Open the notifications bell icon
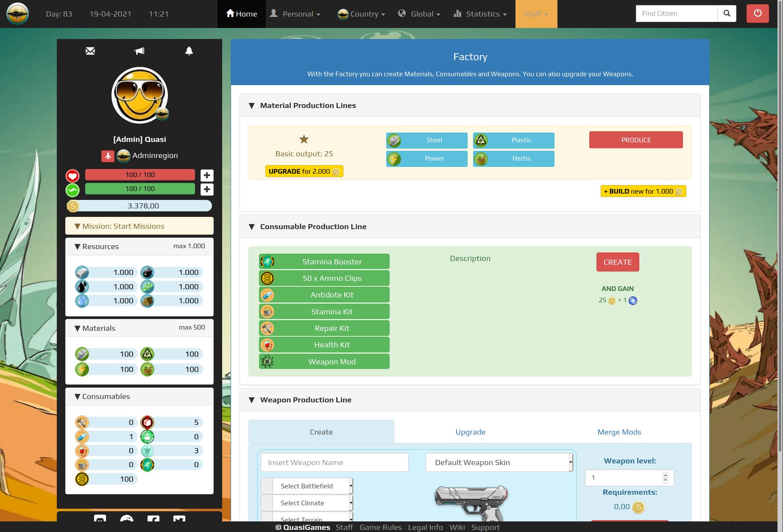This screenshot has width=783, height=532. tap(189, 51)
